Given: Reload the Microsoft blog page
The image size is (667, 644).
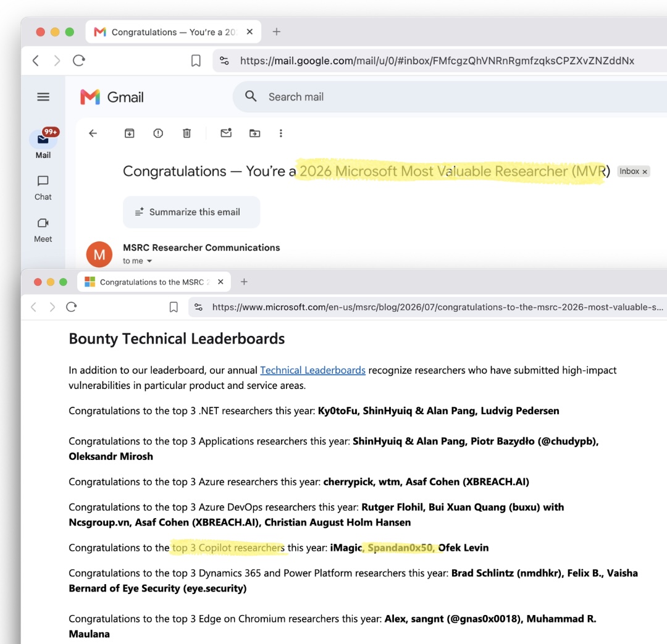Looking at the screenshot, I should tap(71, 307).
